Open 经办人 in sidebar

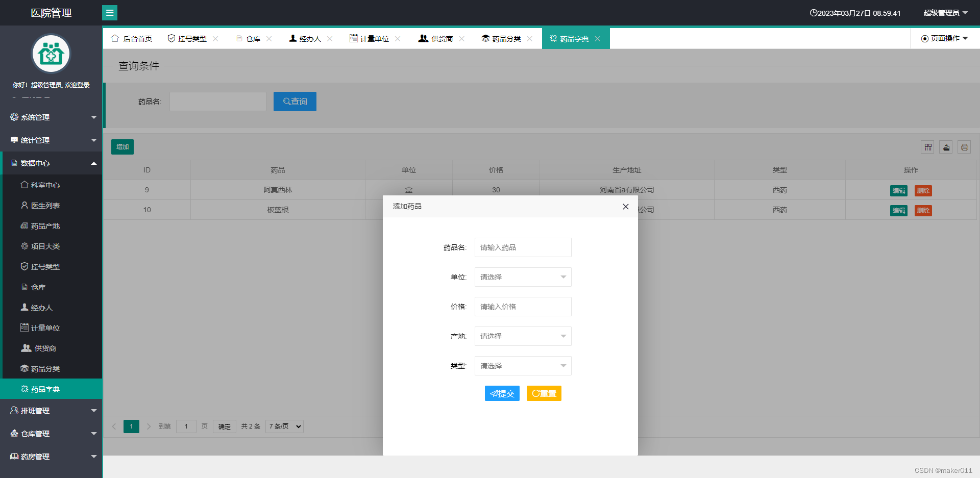[52, 308]
